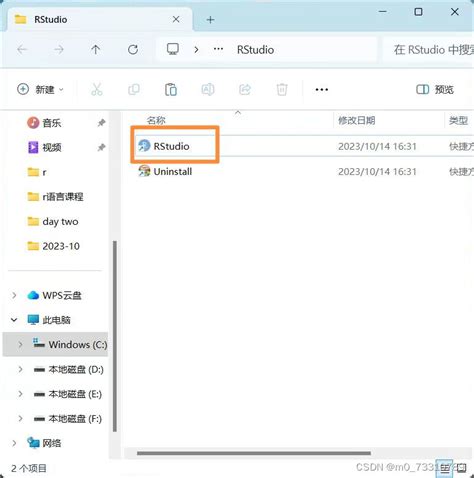Expand local disk D: node
This screenshot has width=474, height=478.
click(x=20, y=369)
